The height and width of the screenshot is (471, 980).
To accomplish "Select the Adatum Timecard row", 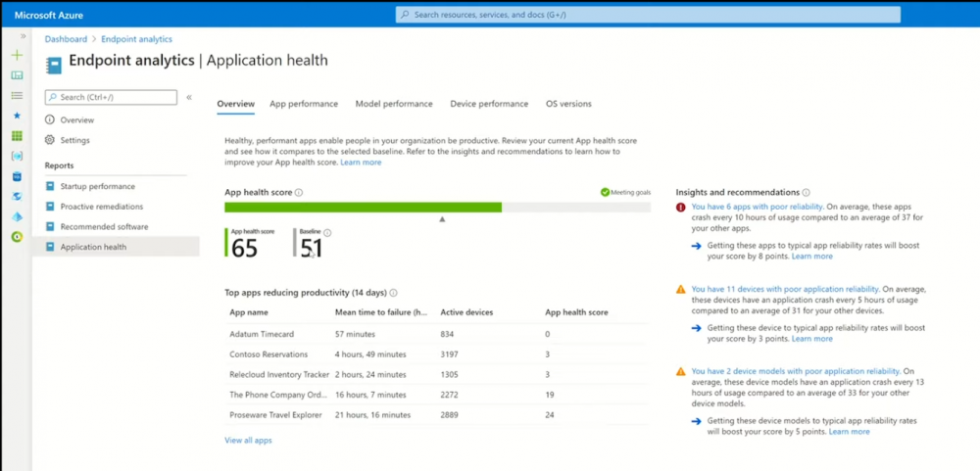I will point(436,334).
